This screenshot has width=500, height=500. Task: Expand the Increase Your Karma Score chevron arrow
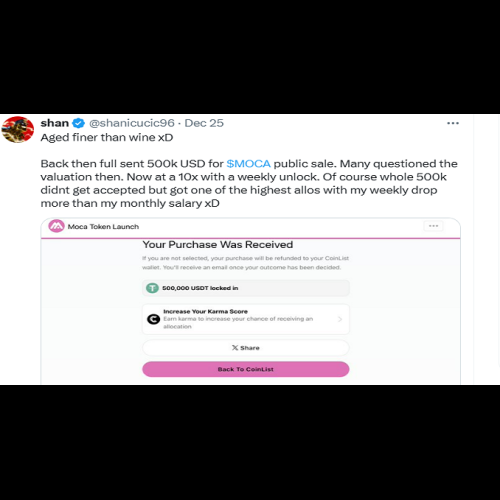click(x=340, y=319)
